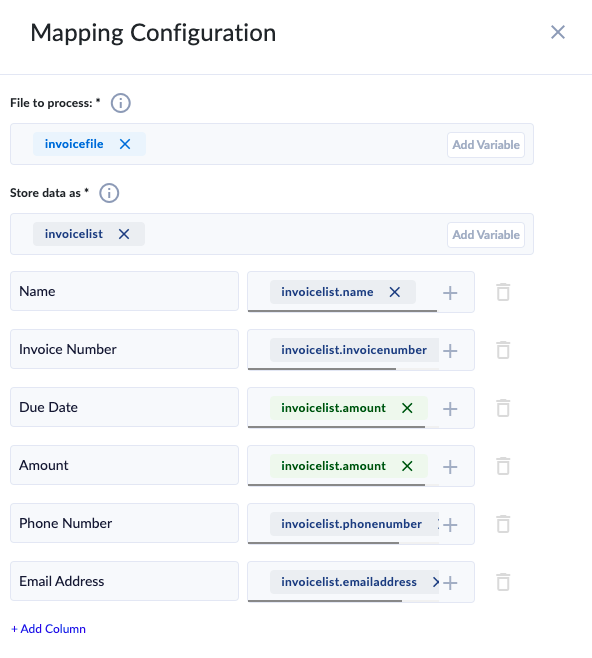Edit the Phone Number column field
The image size is (592, 658).
click(x=124, y=523)
